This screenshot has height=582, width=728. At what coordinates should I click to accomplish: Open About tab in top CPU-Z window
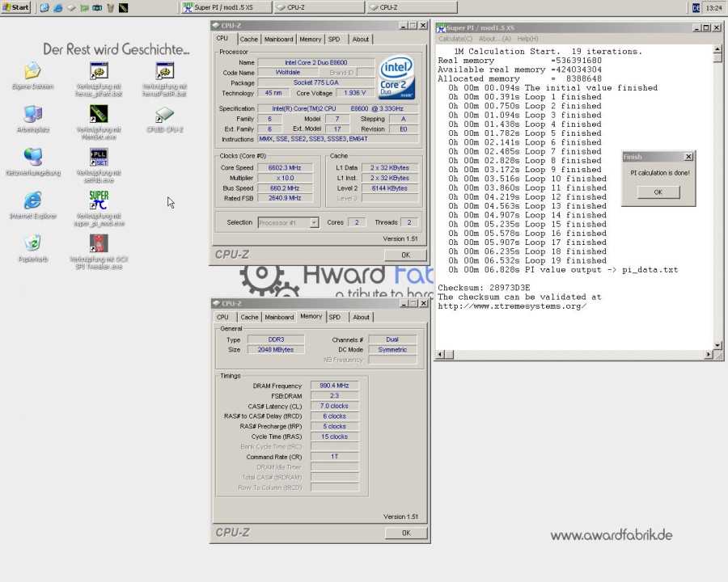[x=360, y=40]
